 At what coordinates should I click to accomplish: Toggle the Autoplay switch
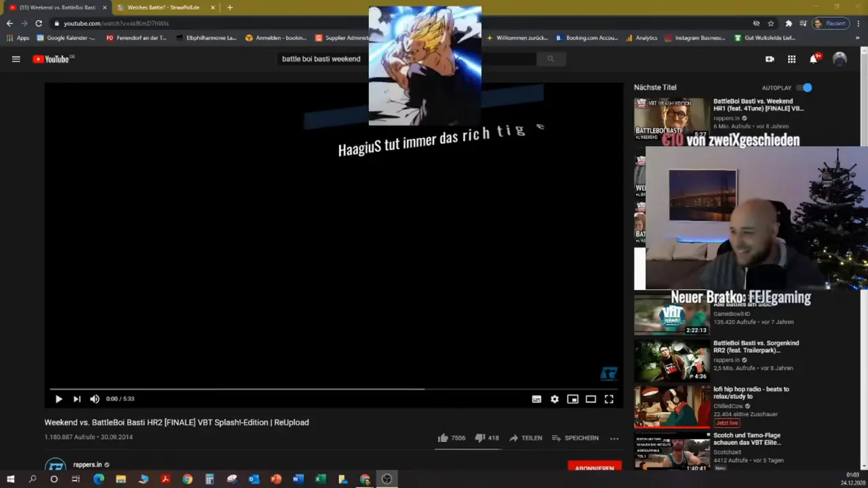point(804,87)
